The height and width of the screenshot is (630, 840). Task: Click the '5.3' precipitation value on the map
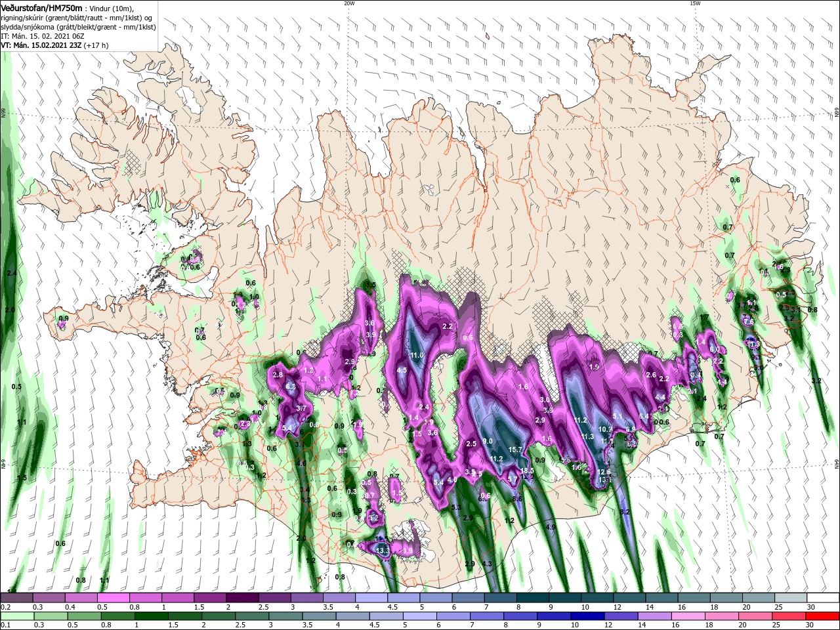456,507
